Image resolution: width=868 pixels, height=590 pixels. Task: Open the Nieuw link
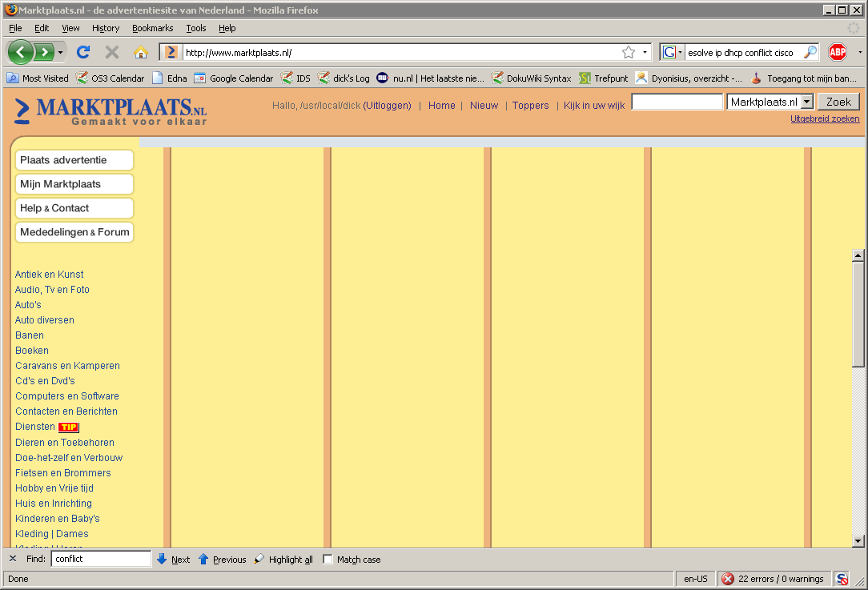tap(484, 105)
